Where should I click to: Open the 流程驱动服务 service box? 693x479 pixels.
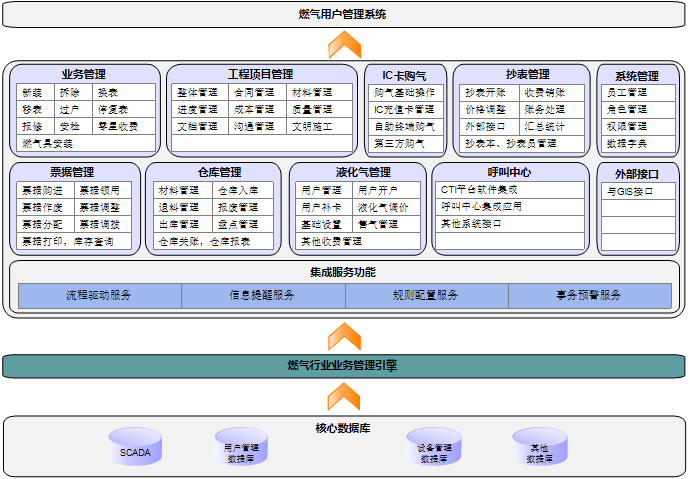point(99,296)
